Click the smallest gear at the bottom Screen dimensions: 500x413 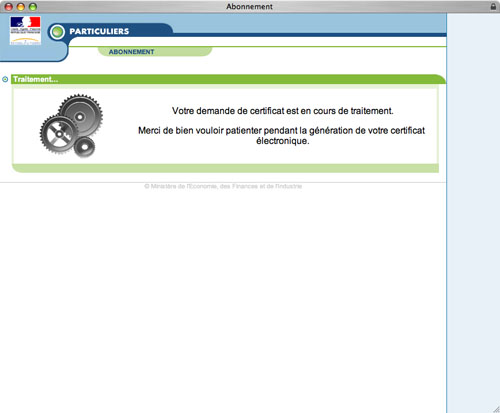point(84,147)
